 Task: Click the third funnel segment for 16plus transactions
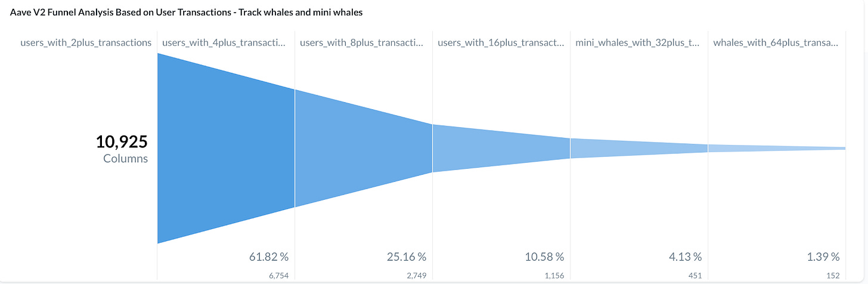pyautogui.click(x=501, y=148)
